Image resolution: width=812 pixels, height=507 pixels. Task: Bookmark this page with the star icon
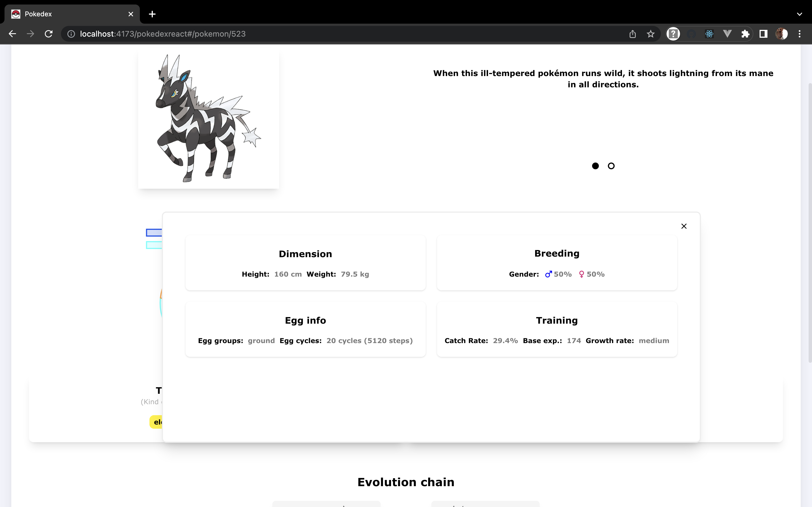click(651, 34)
